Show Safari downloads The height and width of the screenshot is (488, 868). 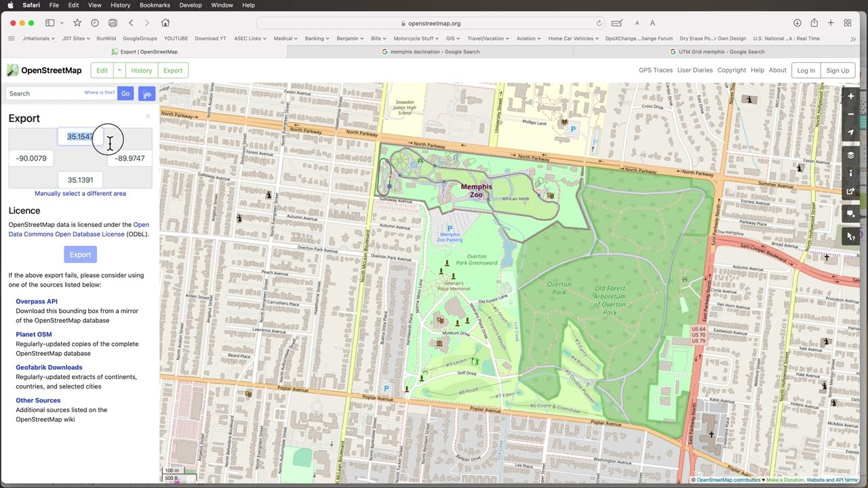click(797, 23)
